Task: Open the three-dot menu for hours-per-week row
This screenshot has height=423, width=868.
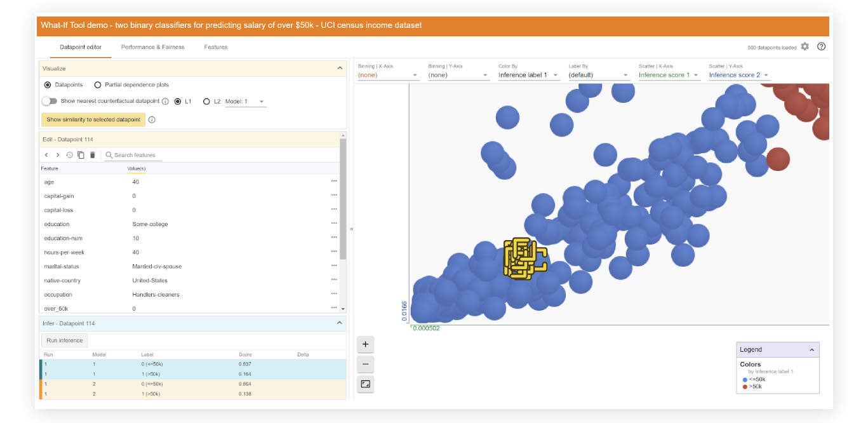Action: pos(334,252)
